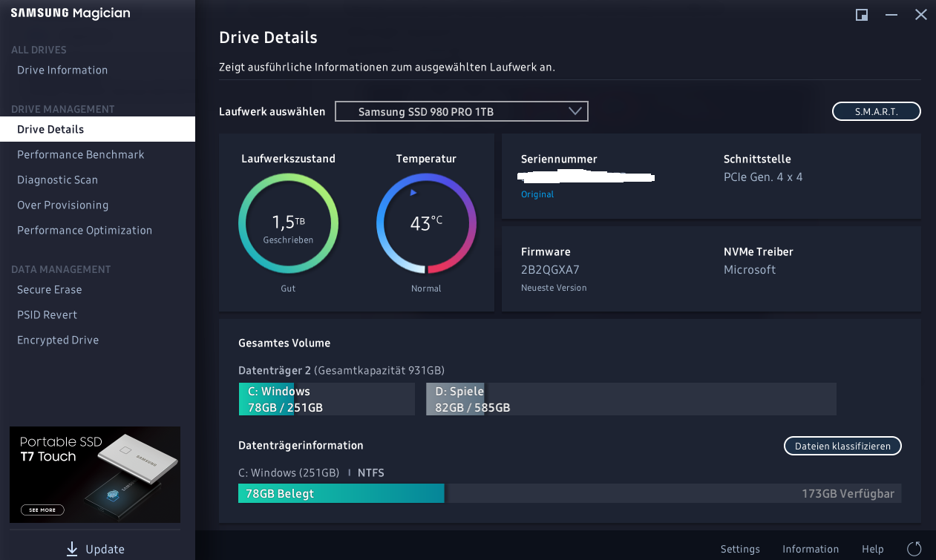Open Performance Benchmark page
The width and height of the screenshot is (936, 560).
click(x=81, y=154)
